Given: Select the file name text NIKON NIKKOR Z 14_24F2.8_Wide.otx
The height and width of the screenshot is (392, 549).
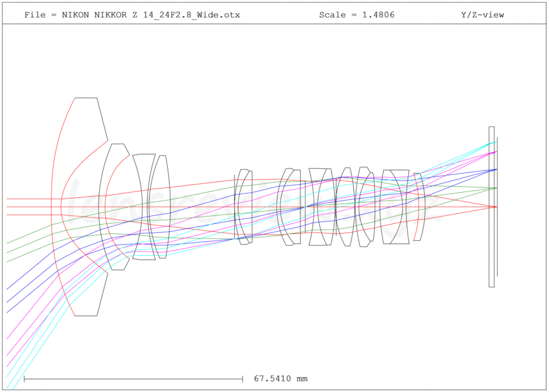Looking at the screenshot, I should pyautogui.click(x=151, y=14).
